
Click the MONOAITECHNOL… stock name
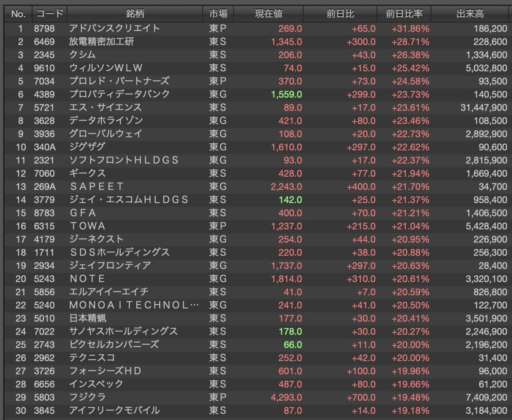tap(134, 305)
